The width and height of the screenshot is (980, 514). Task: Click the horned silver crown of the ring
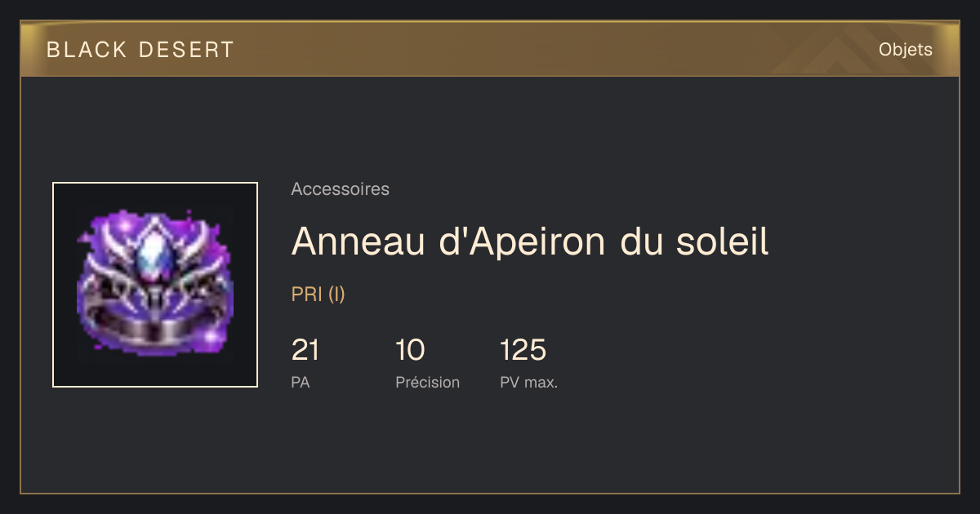pyautogui.click(x=155, y=245)
